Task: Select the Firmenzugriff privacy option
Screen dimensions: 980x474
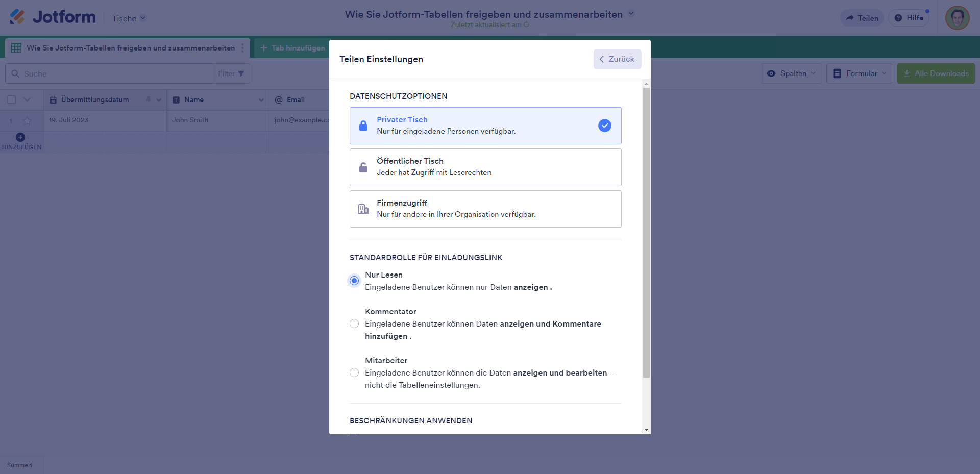Action: pyautogui.click(x=485, y=209)
